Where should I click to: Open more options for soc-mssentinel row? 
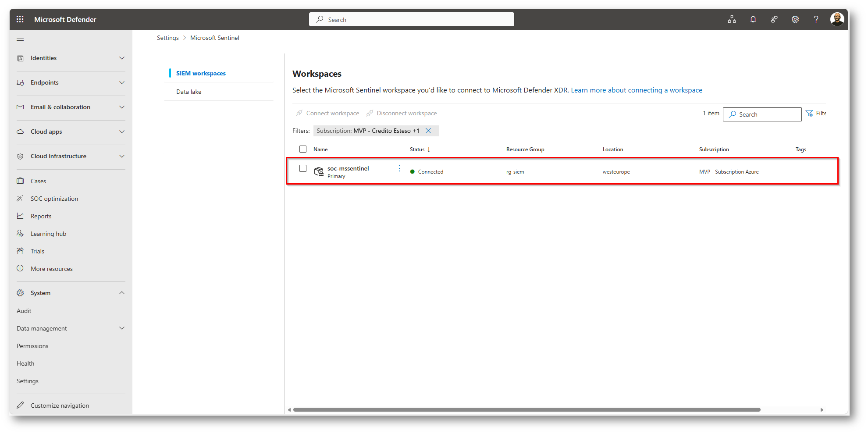[x=399, y=168]
